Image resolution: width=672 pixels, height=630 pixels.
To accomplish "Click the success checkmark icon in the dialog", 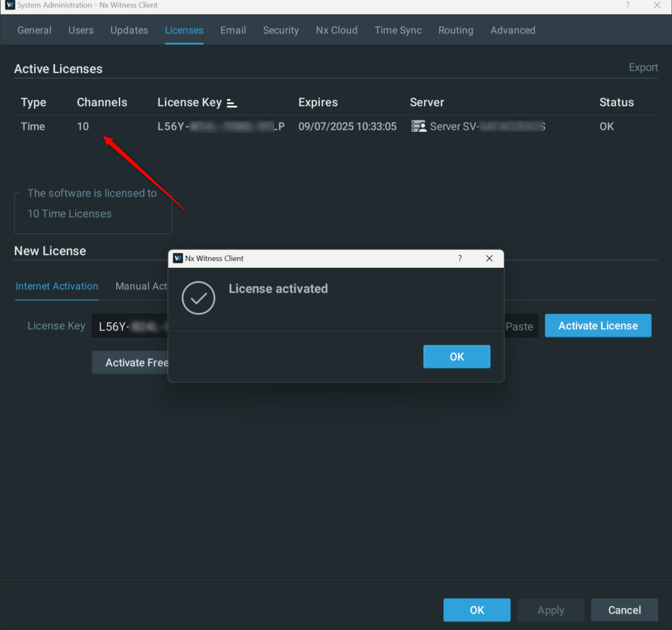I will click(198, 298).
